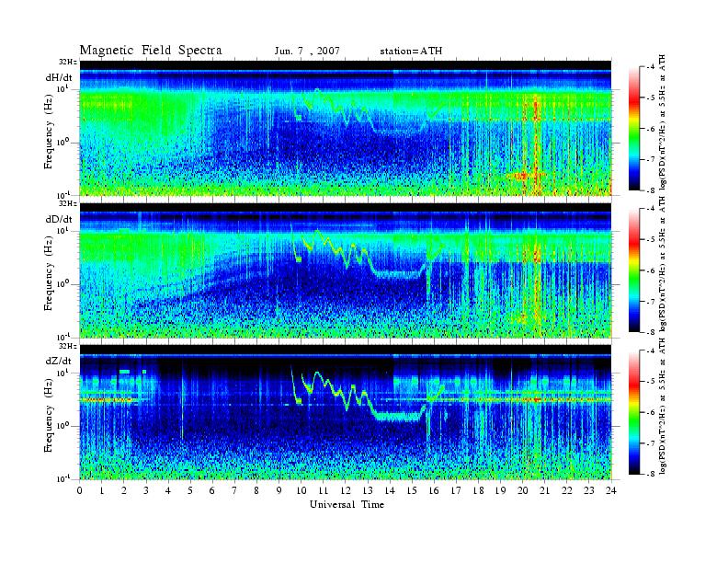The image size is (728, 563).
Task: Click the color scale bar beside dH/dt panel
Action: [x=634, y=129]
